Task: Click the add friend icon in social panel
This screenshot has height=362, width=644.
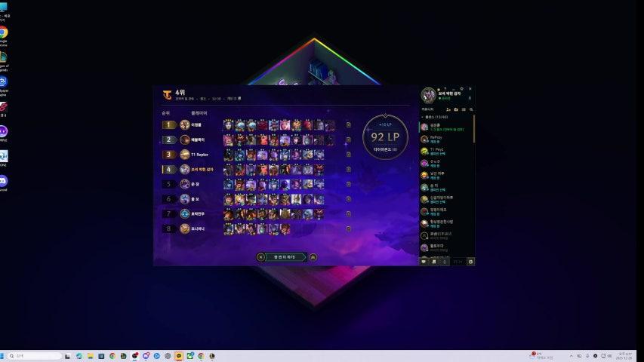Action: click(x=447, y=109)
